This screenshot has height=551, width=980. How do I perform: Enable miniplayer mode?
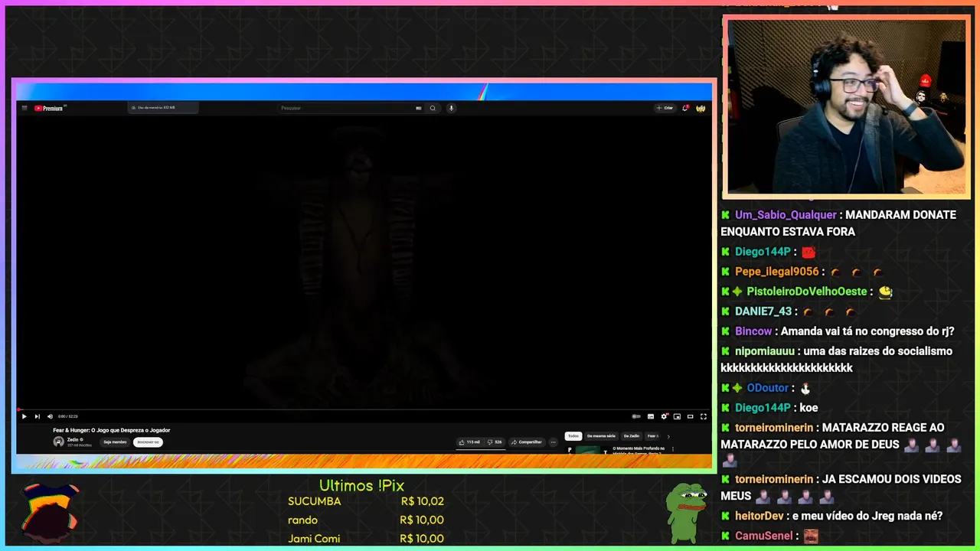tap(677, 416)
